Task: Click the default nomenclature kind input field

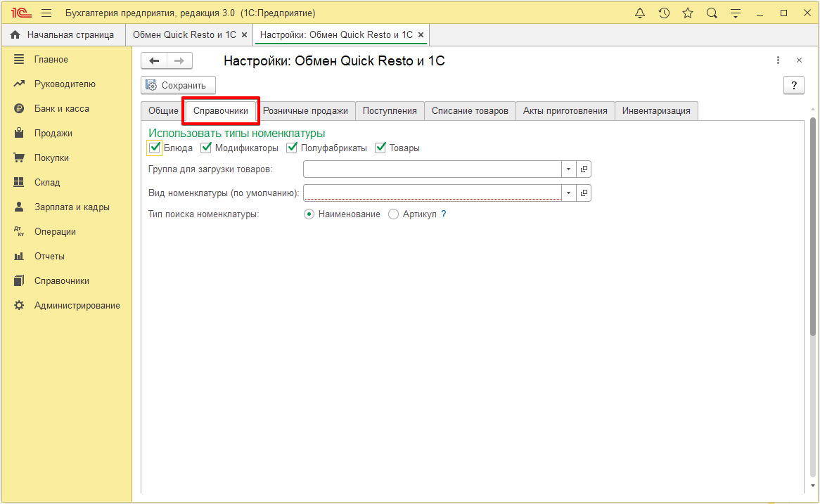Action: click(x=433, y=193)
